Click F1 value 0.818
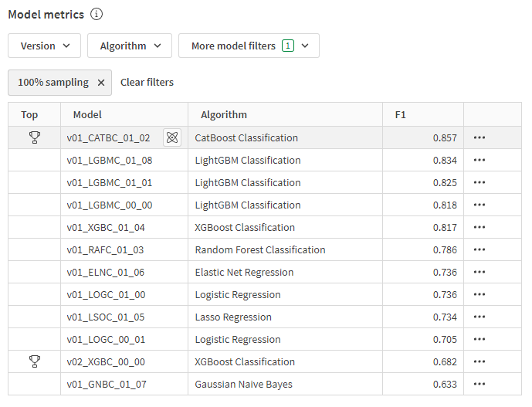The width and height of the screenshot is (532, 407). click(x=445, y=205)
